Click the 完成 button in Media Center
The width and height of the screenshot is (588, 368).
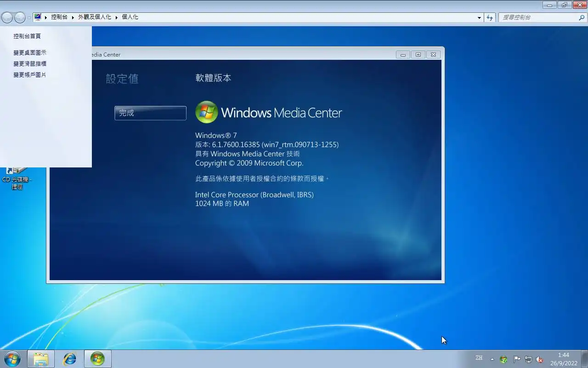[150, 113]
